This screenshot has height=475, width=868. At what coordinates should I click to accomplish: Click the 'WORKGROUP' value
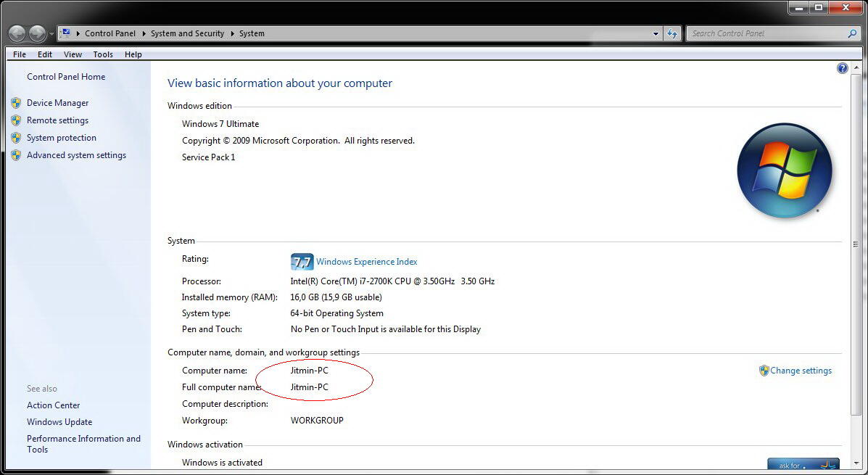pos(317,421)
